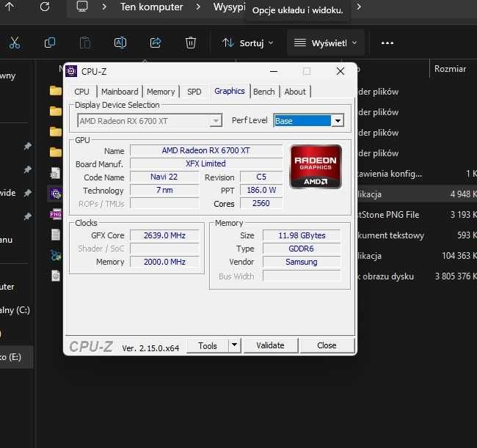Click the GDDR6 memory type value
The height and width of the screenshot is (448, 477).
click(x=302, y=249)
